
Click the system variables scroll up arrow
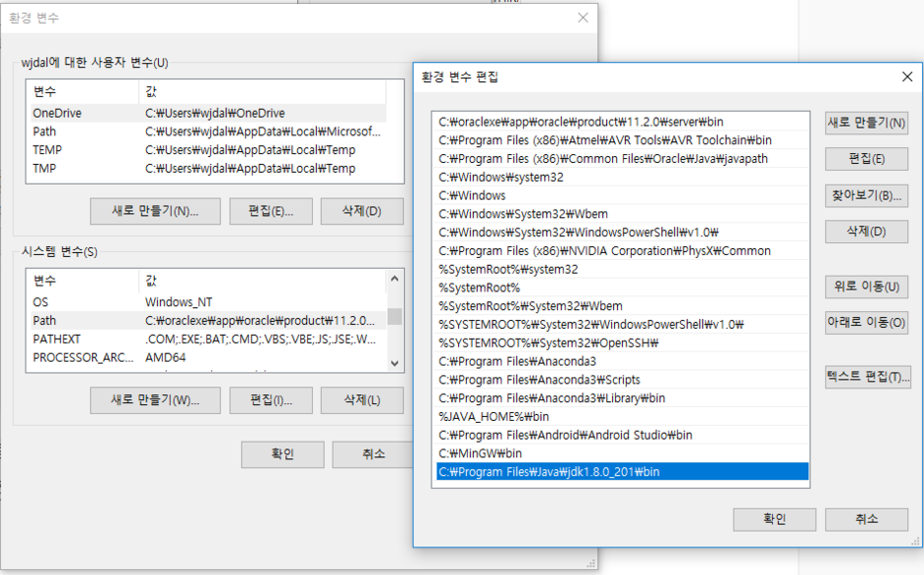coord(395,279)
